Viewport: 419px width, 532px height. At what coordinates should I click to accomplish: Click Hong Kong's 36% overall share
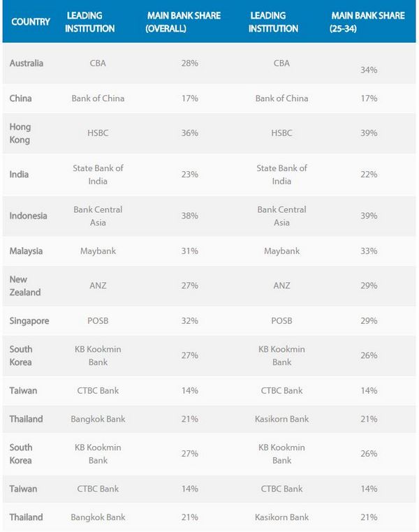click(x=189, y=133)
